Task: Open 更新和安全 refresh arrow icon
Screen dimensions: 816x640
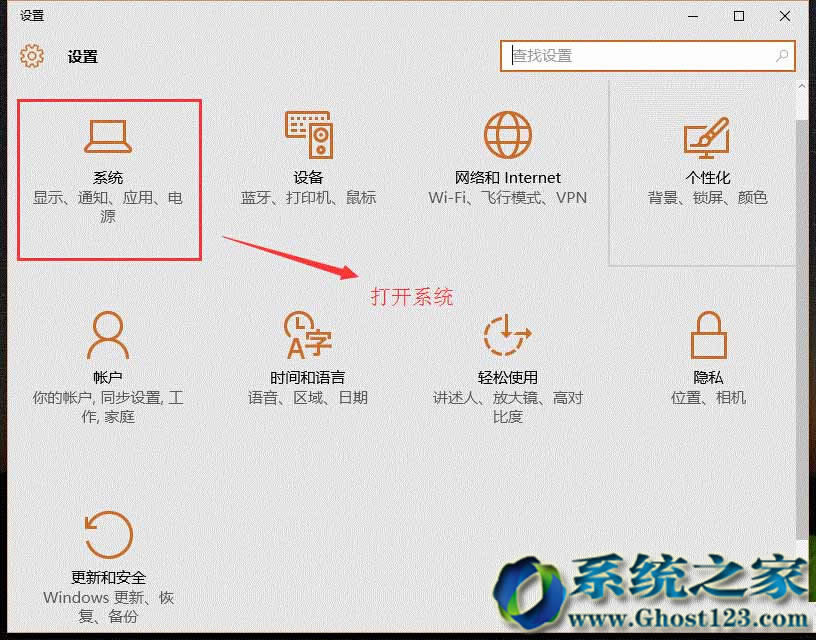Action: [108, 535]
